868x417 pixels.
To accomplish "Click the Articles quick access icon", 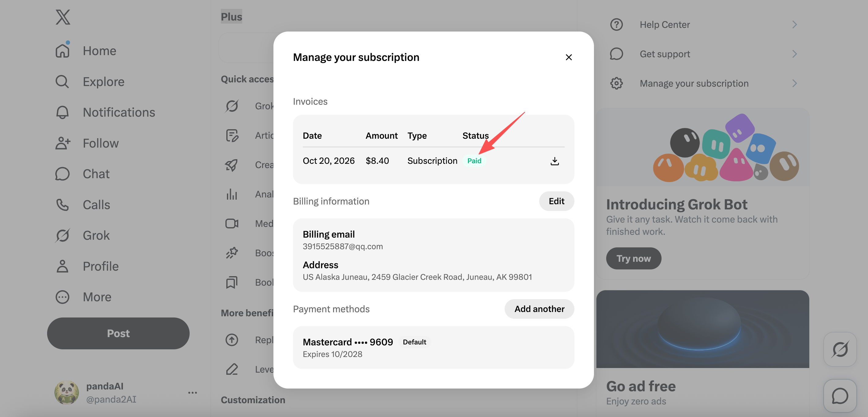I will pos(232,135).
